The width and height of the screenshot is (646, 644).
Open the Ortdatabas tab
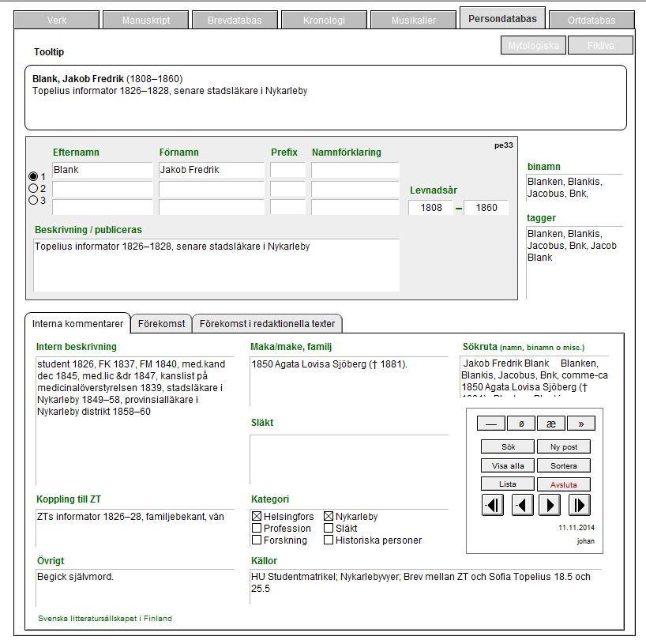tap(592, 21)
